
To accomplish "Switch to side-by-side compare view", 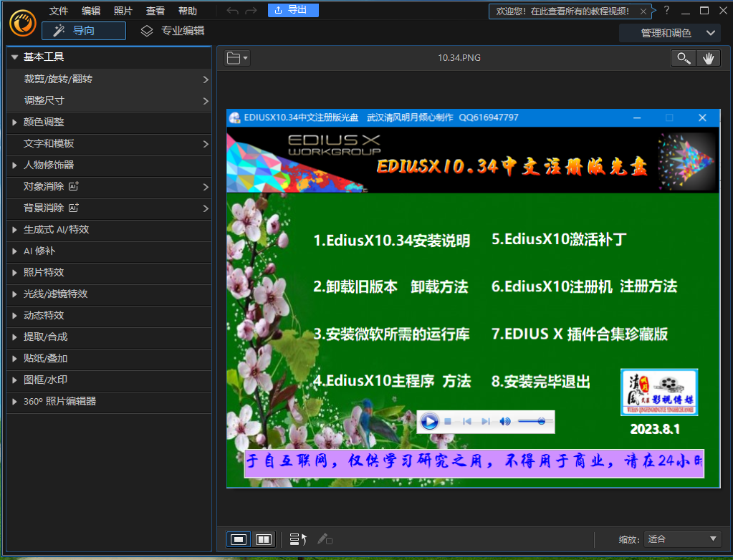I will [264, 540].
